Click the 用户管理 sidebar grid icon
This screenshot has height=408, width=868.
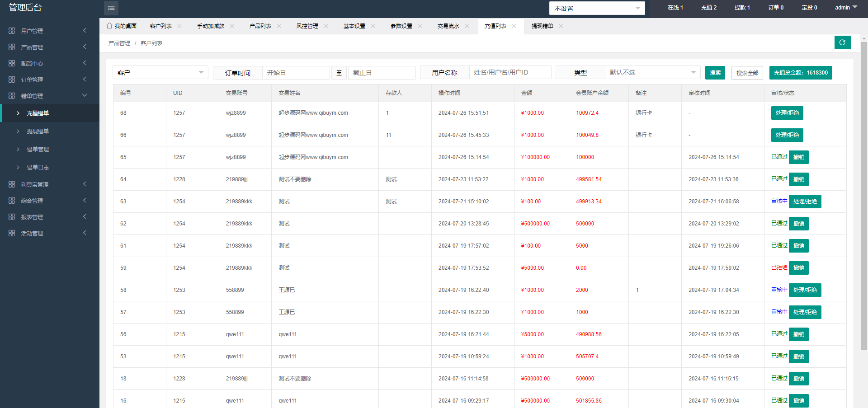(x=12, y=31)
